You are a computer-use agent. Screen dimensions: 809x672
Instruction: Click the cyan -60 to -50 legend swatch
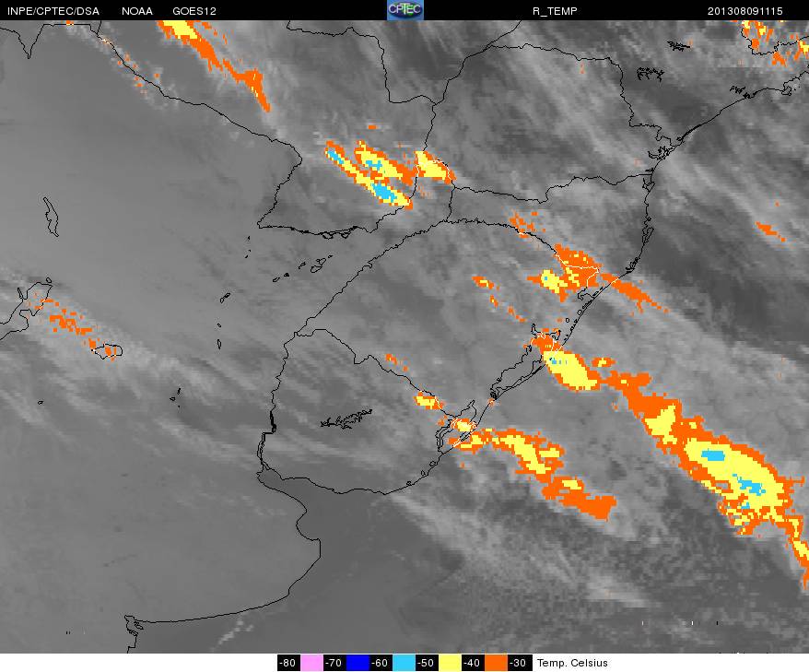point(404,663)
